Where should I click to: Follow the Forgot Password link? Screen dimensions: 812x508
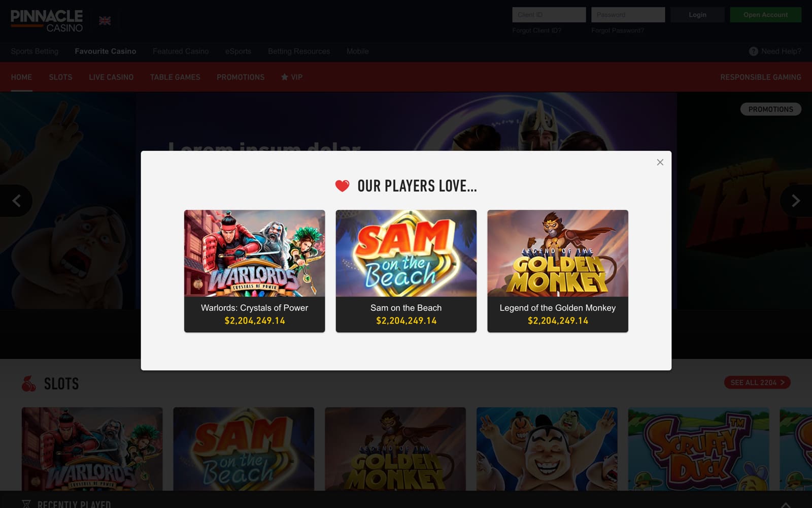[618, 30]
